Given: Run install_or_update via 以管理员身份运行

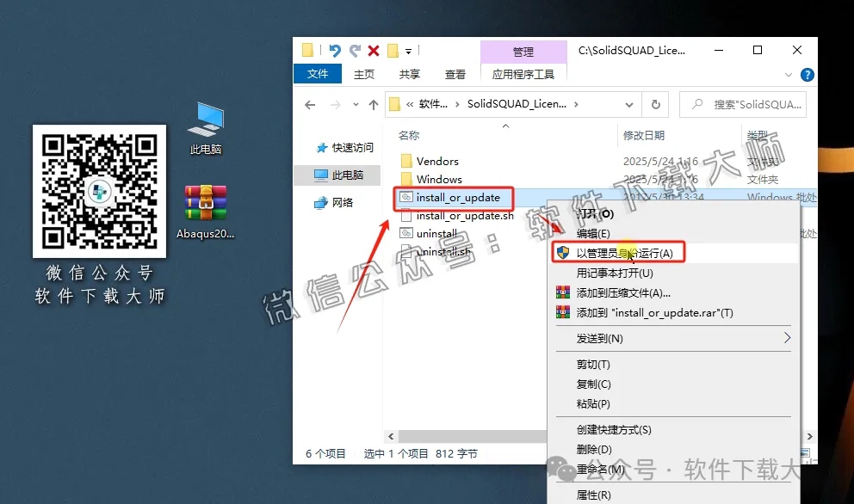Looking at the screenshot, I should pyautogui.click(x=622, y=252).
